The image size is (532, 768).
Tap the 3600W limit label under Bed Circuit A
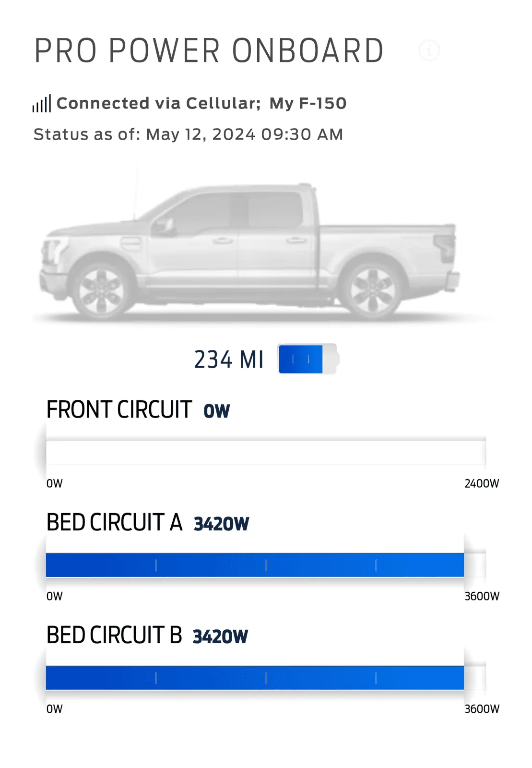point(482,596)
